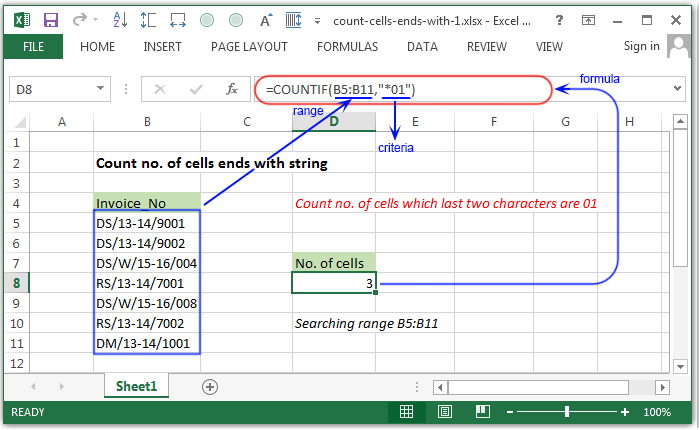Increase font size with the A icon
The height and width of the screenshot is (430, 699).
pos(266,20)
